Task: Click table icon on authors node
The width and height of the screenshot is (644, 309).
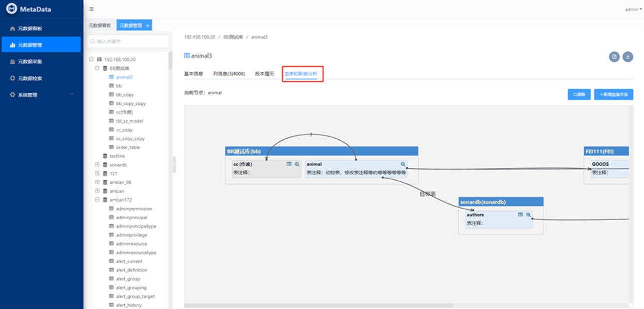Action: pyautogui.click(x=520, y=215)
